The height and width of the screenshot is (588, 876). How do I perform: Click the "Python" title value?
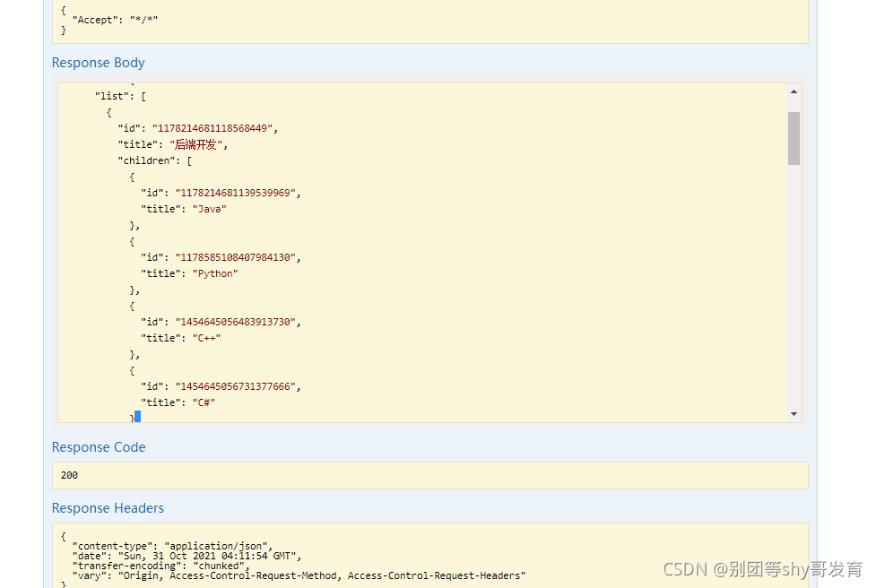point(215,273)
